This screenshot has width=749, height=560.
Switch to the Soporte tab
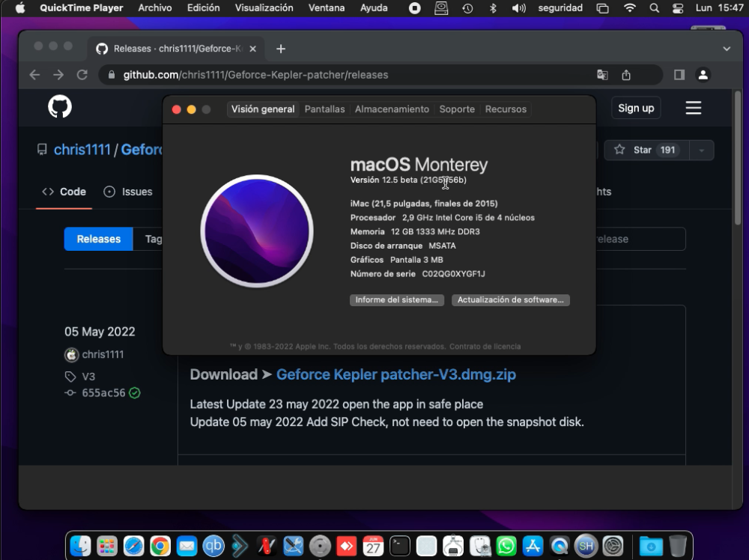click(457, 109)
